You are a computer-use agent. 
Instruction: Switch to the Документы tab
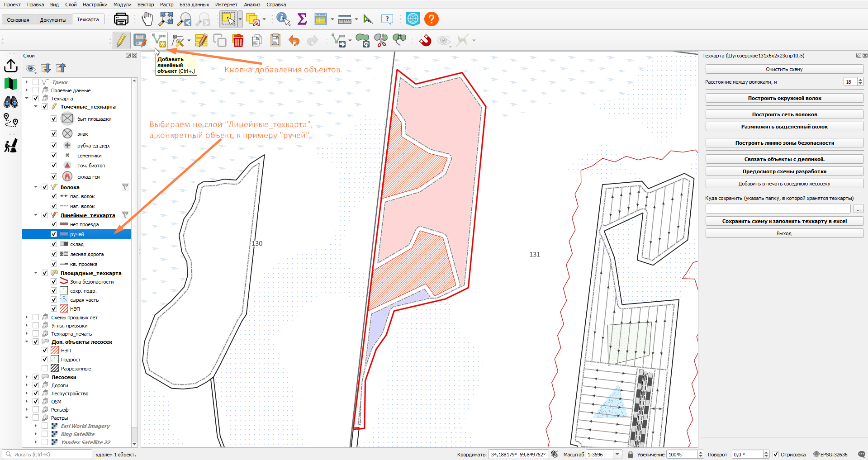point(53,19)
